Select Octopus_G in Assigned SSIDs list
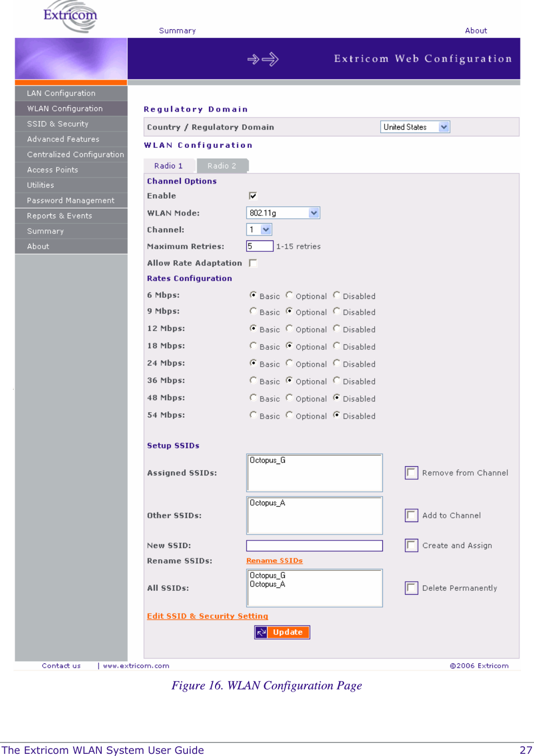The width and height of the screenshot is (534, 756). [268, 460]
